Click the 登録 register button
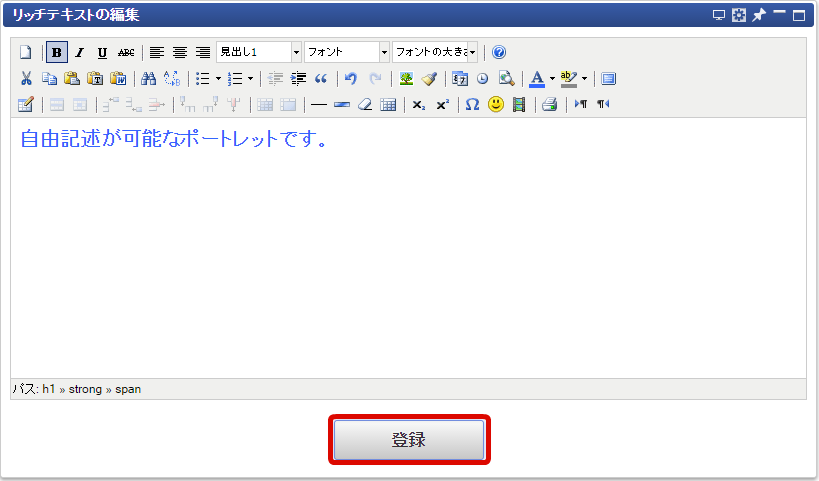The height and width of the screenshot is (481, 819). [409, 440]
